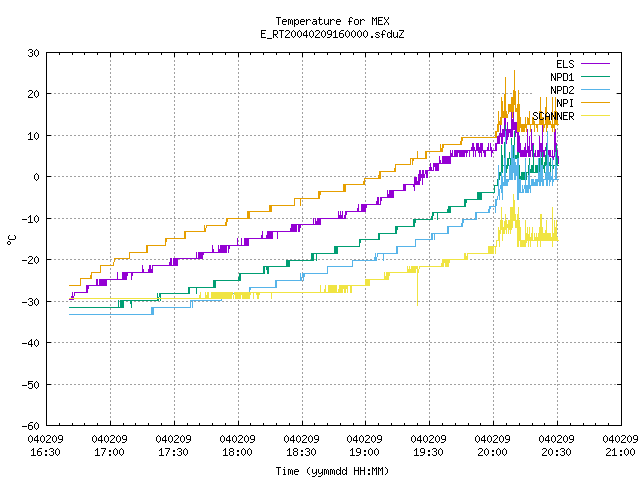Viewport: 640px width, 480px height.
Task: Click the y-axis label 30
Action: 33,53
